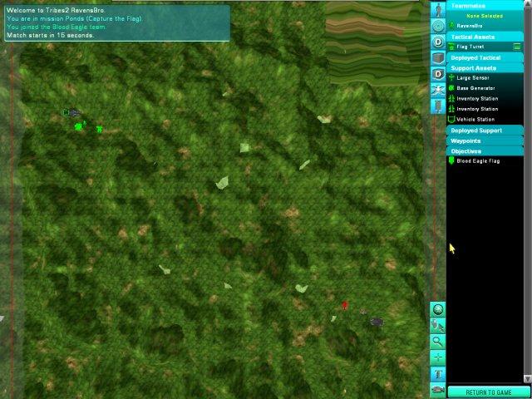Toggle the starburst filter icon
The height and width of the screenshot is (399, 532).
(437, 89)
